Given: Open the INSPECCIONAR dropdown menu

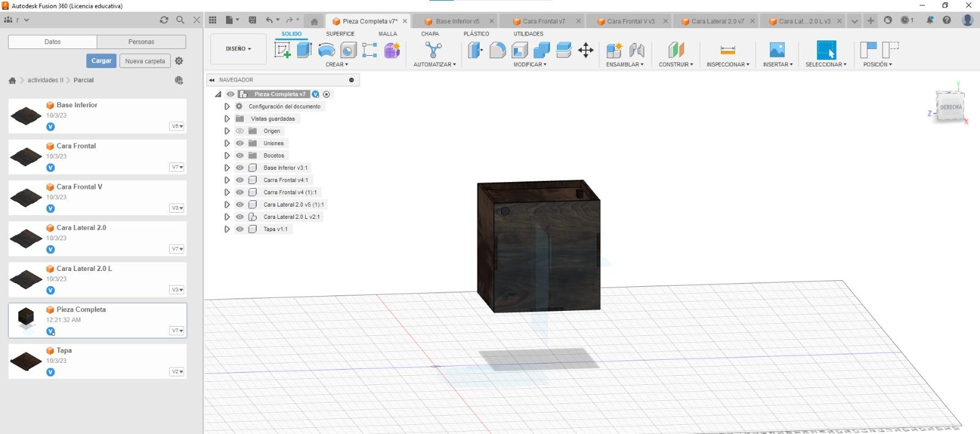Looking at the screenshot, I should point(728,64).
